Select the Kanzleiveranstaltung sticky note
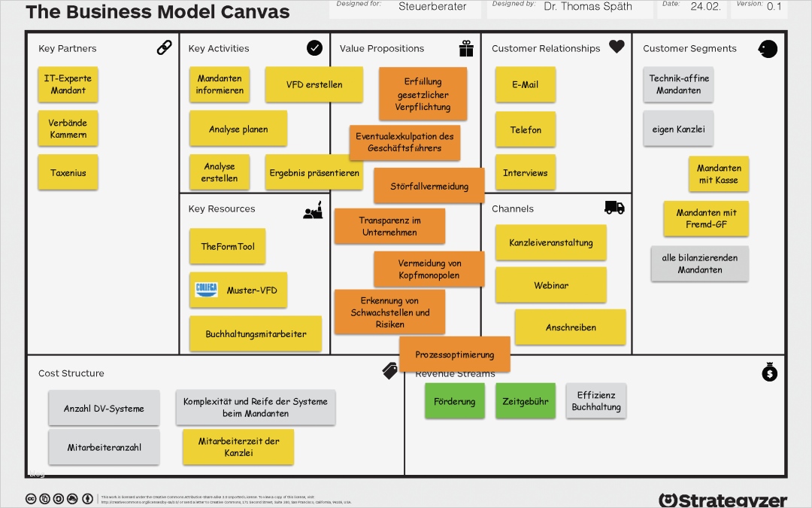 (x=551, y=242)
